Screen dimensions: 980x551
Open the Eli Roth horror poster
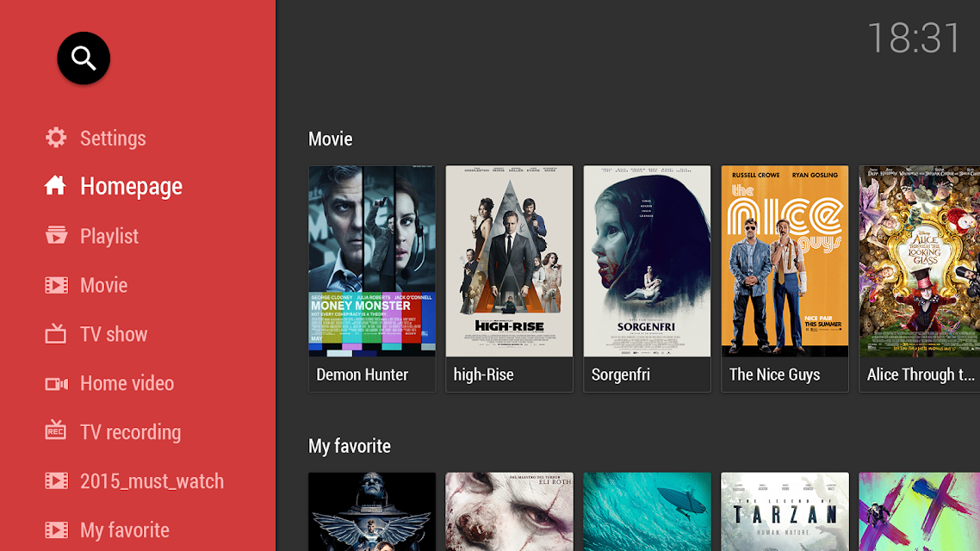tap(509, 511)
